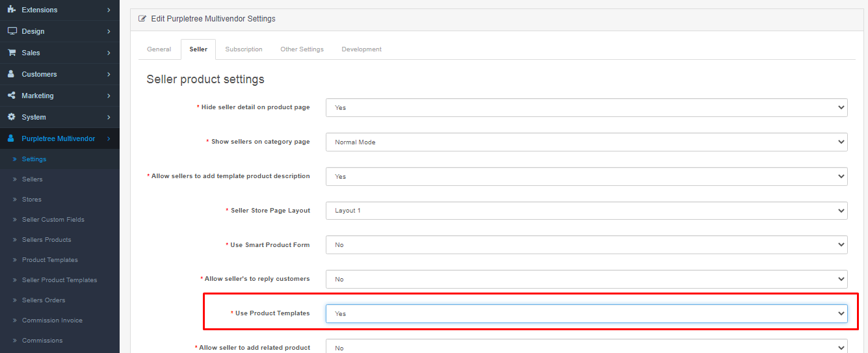This screenshot has height=353, width=868.
Task: Open Seller Store Page Layout dropdown
Action: pyautogui.click(x=586, y=211)
